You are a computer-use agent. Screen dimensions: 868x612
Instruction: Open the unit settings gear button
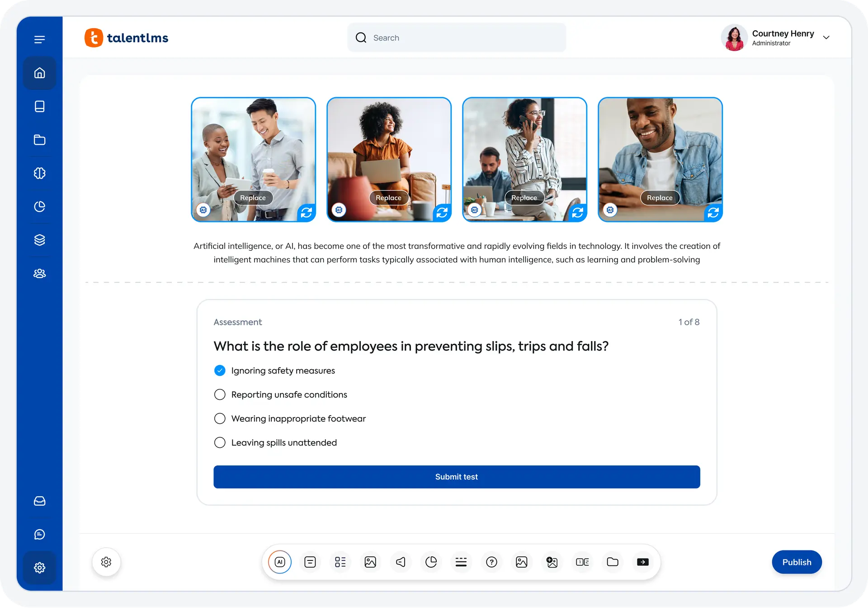pos(106,562)
